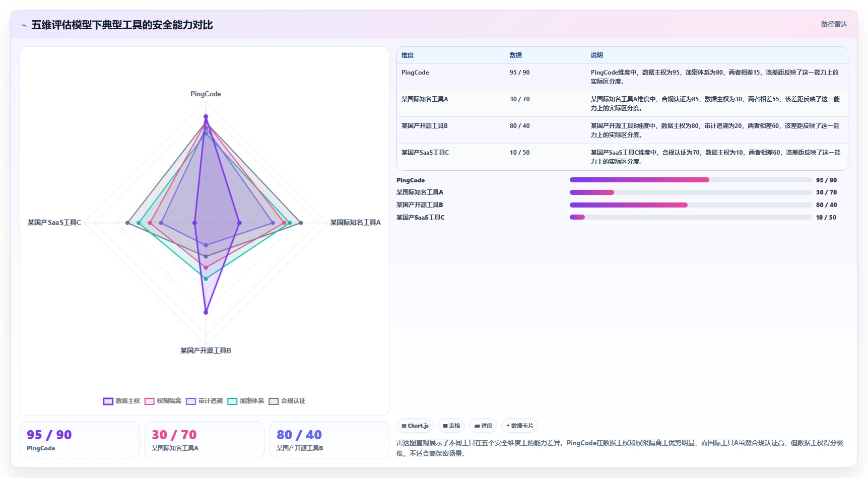Viewport: 868px width, 478px height.
Task: Open the 30 / 70 某国际知名工具A data card
Action: [x=205, y=440]
